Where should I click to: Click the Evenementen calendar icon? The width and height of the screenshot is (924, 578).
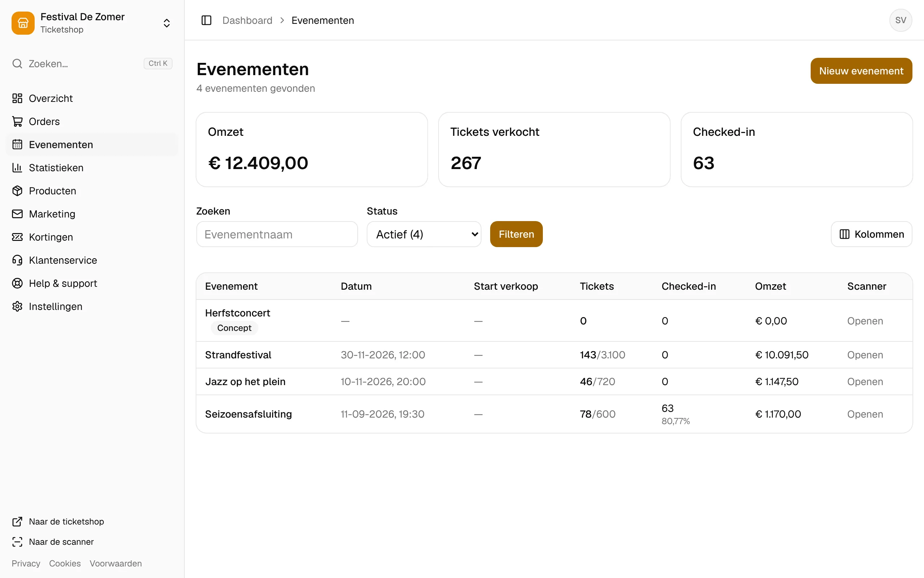point(17,144)
